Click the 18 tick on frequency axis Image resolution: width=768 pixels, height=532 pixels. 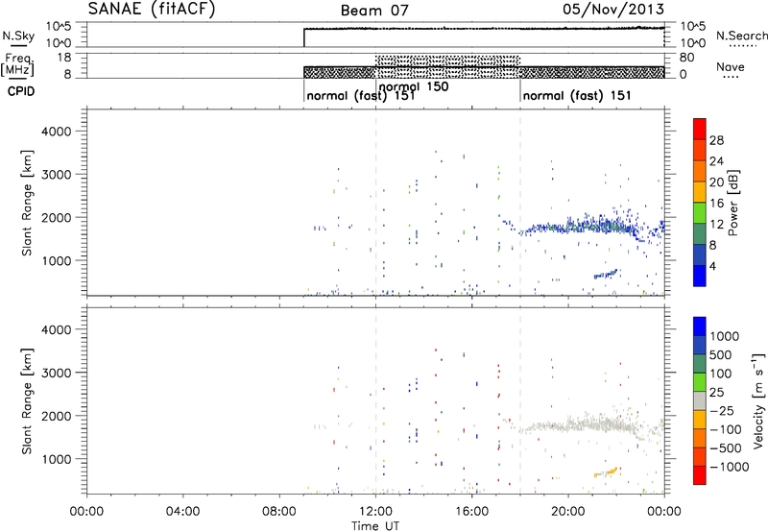click(x=64, y=58)
